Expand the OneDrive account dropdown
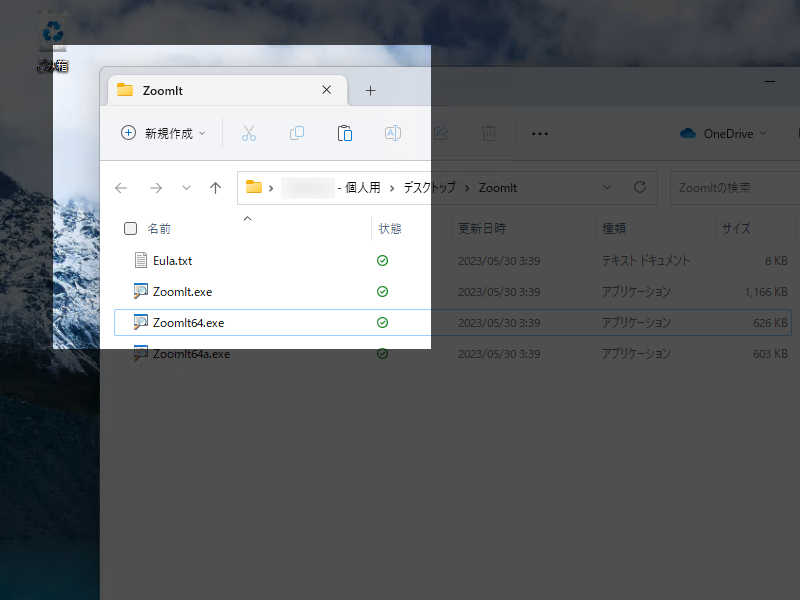 763,132
